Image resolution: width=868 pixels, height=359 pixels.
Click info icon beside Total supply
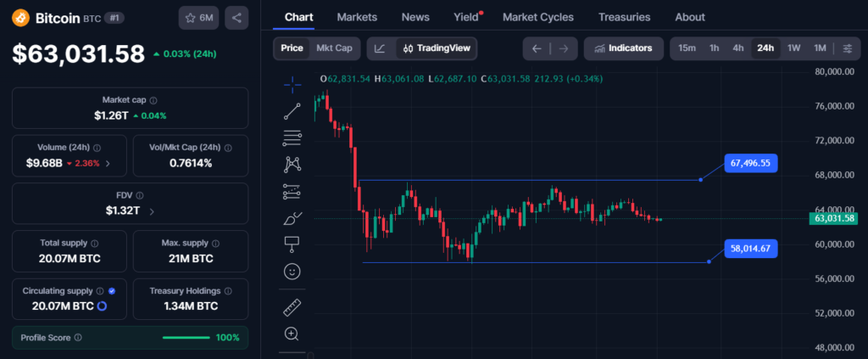pos(95,244)
